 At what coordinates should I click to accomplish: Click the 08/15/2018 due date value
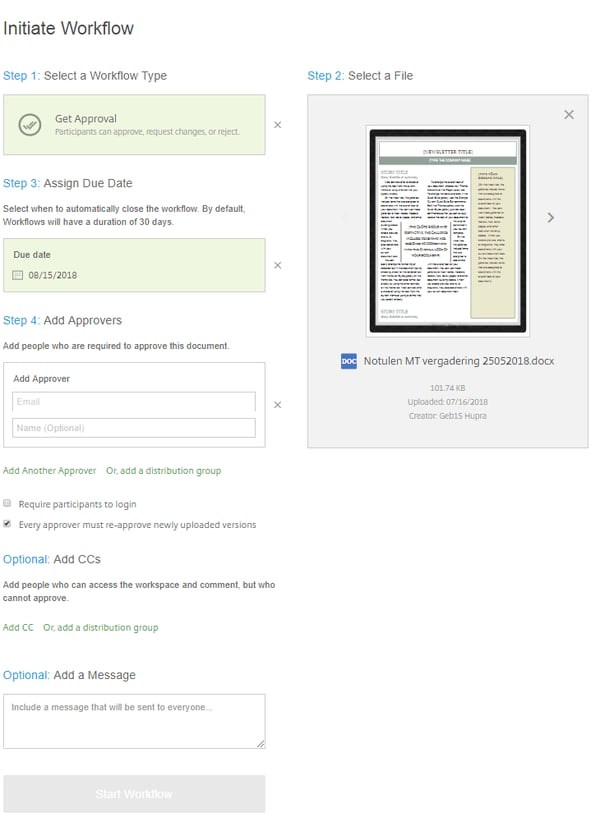point(53,275)
